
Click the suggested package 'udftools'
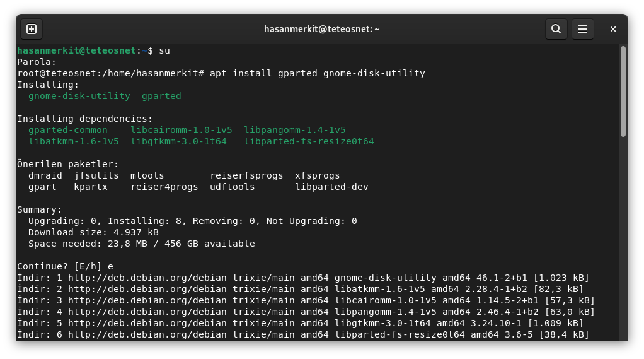click(x=233, y=187)
